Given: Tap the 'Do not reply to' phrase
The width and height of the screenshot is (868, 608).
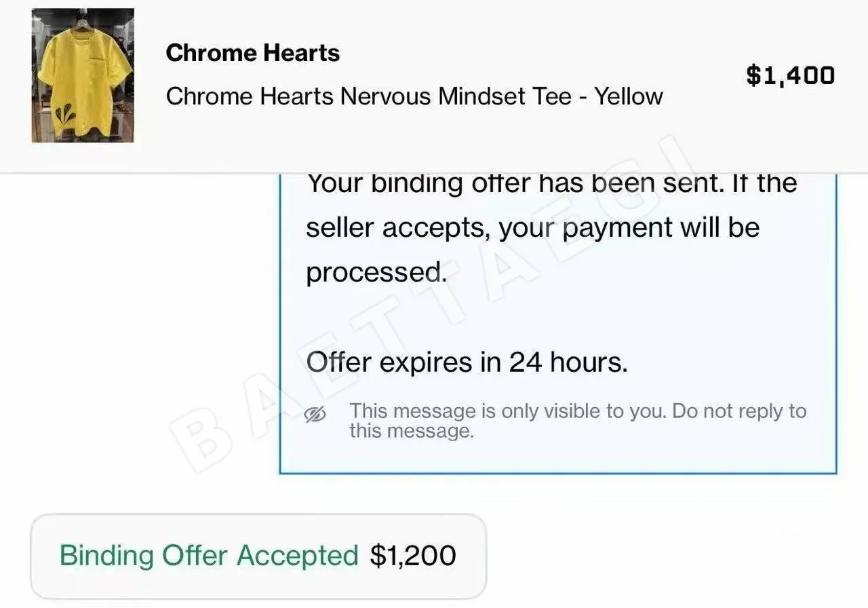Looking at the screenshot, I should pyautogui.click(x=740, y=411).
